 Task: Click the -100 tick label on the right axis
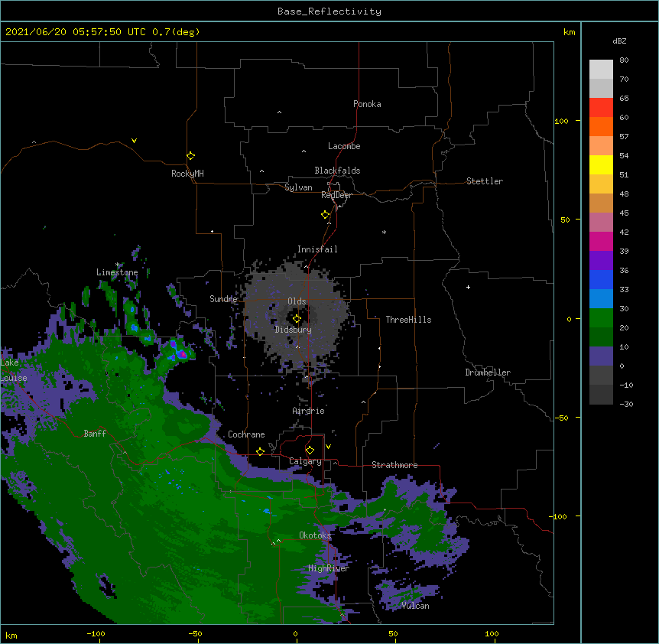(559, 516)
